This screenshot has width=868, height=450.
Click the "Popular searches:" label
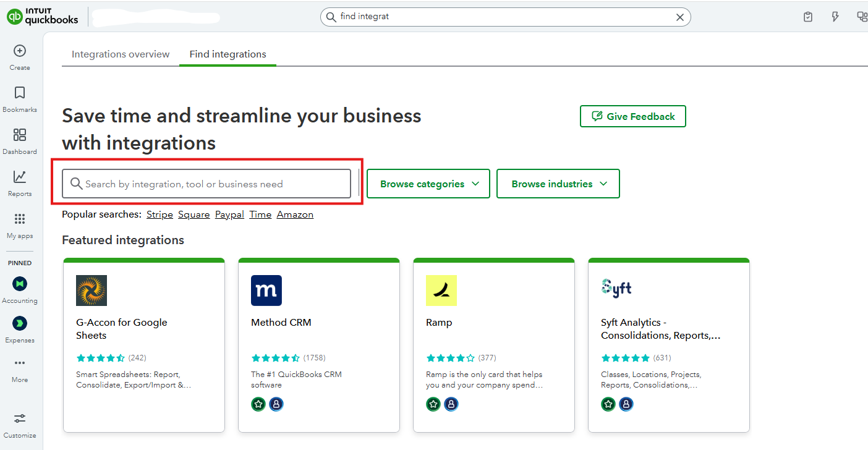(x=102, y=214)
